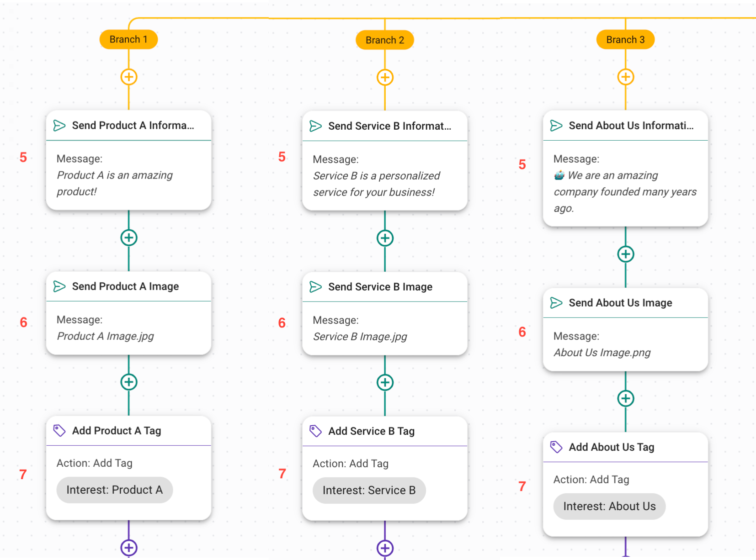Screen dimensions: 756x560
Task: Click purple plus below Add Product A Tag
Action: [129, 547]
